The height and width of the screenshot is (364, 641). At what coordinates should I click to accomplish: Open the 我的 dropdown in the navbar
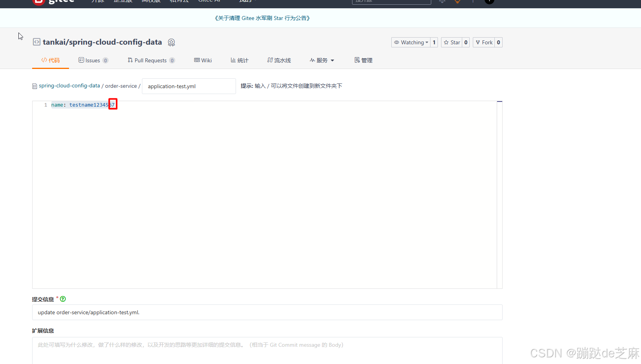[246, 1]
